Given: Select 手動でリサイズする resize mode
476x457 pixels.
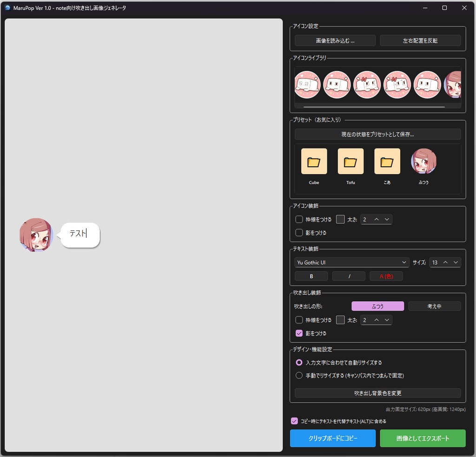Looking at the screenshot, I should (299, 375).
